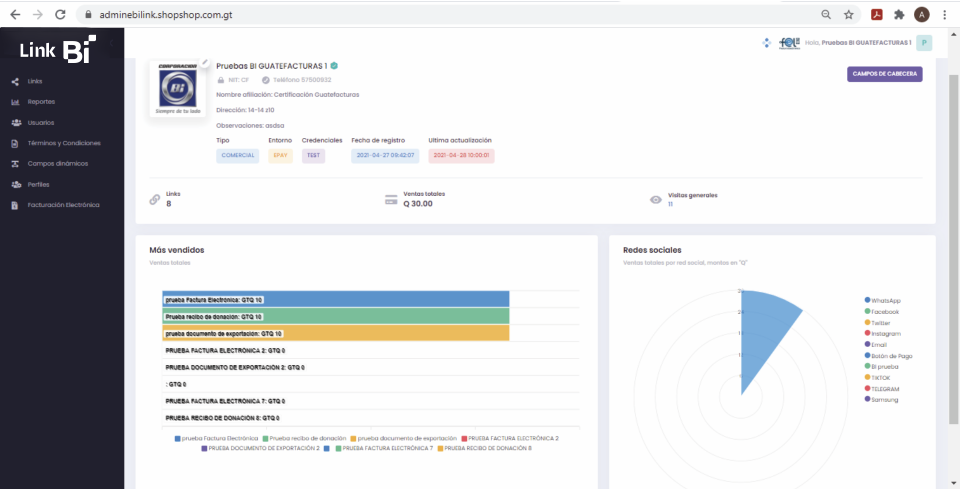Open the Términos y Condiciones document icon
The image size is (962, 489).
pyautogui.click(x=15, y=144)
